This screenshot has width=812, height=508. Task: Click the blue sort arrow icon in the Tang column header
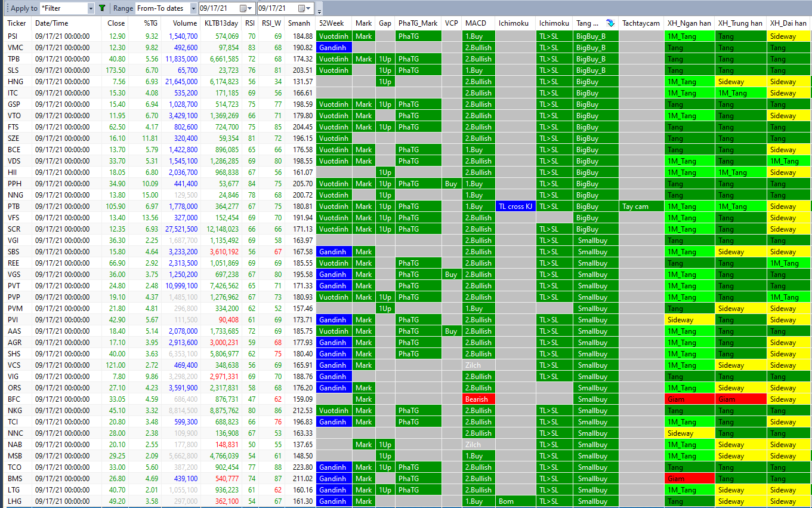pos(610,23)
